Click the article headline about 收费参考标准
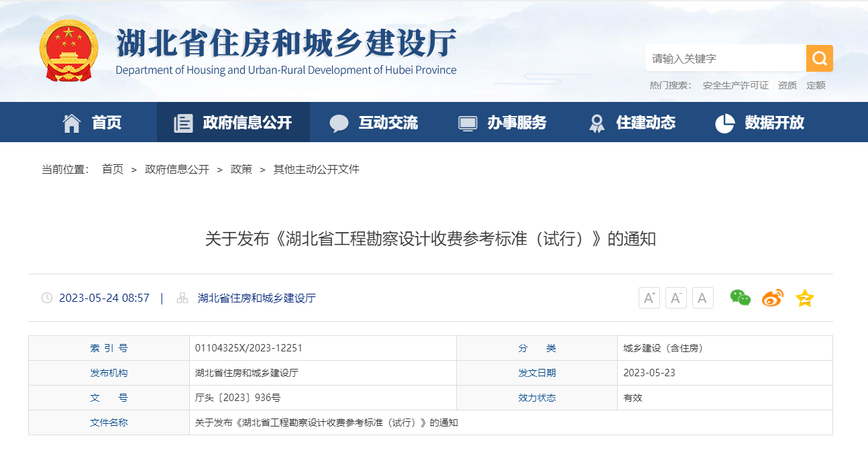Image resolution: width=868 pixels, height=452 pixels. [431, 239]
